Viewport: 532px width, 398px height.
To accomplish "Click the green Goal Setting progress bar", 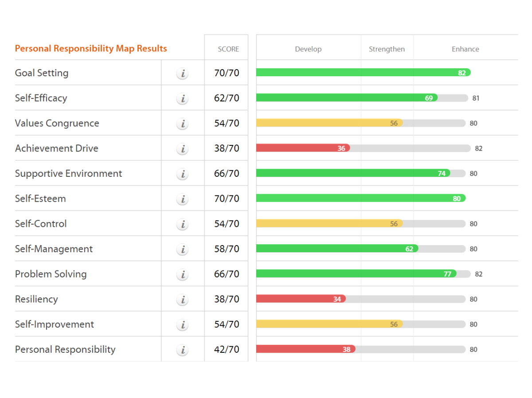I will click(355, 73).
